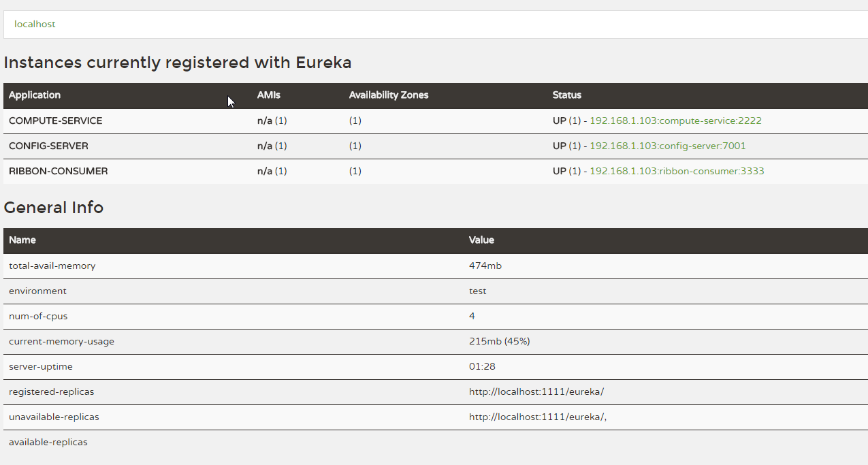
Task: Click the Status column header
Action: pos(567,95)
